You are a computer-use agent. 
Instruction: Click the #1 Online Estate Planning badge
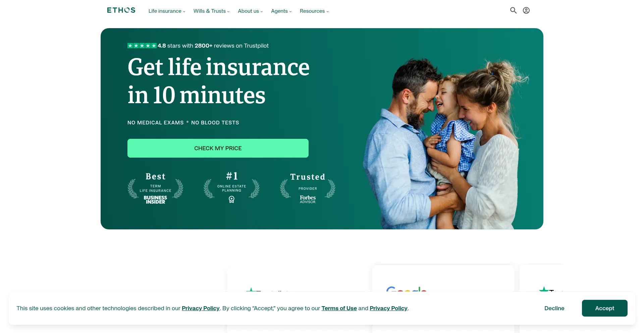231,187
